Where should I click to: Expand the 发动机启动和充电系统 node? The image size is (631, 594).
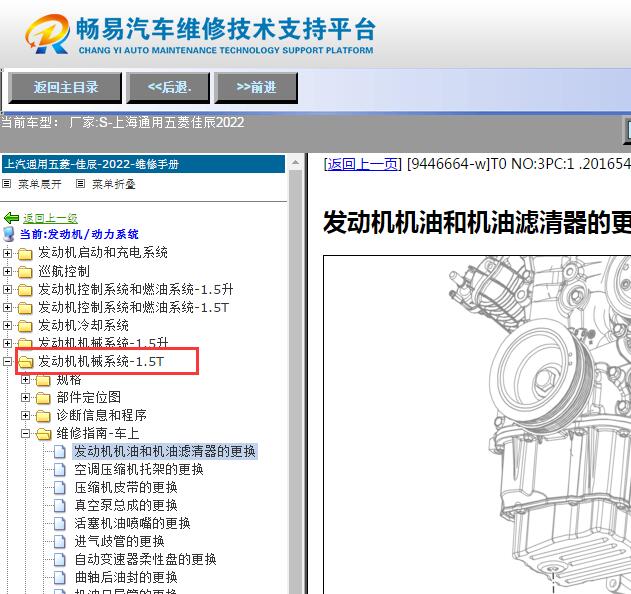[7, 253]
